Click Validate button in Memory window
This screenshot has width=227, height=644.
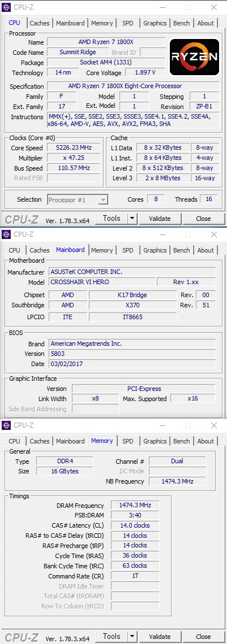[160, 637]
